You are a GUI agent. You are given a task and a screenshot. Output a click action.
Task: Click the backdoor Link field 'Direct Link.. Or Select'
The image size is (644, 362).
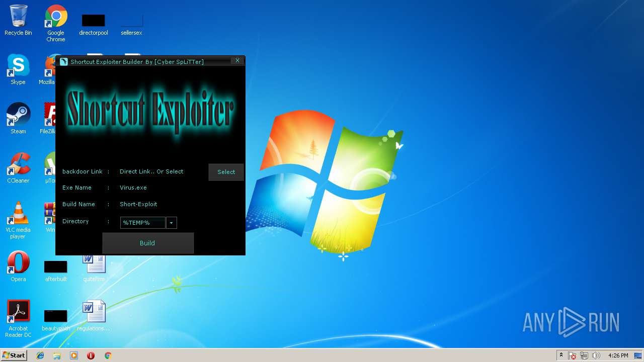point(151,171)
